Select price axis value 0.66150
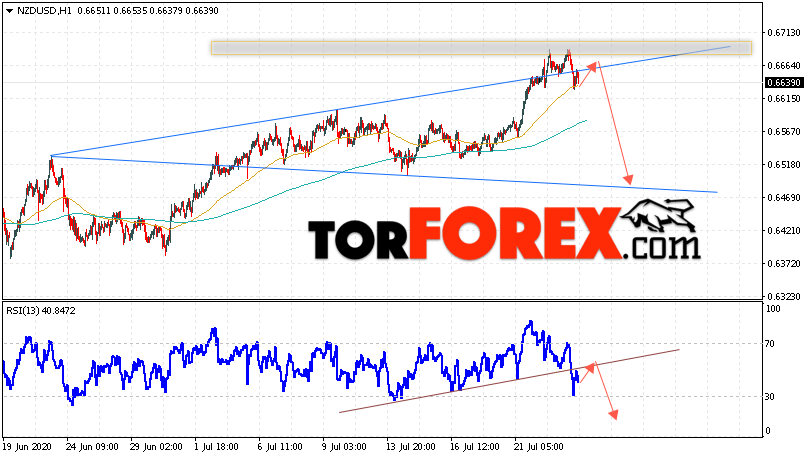808x458 pixels. tap(784, 98)
